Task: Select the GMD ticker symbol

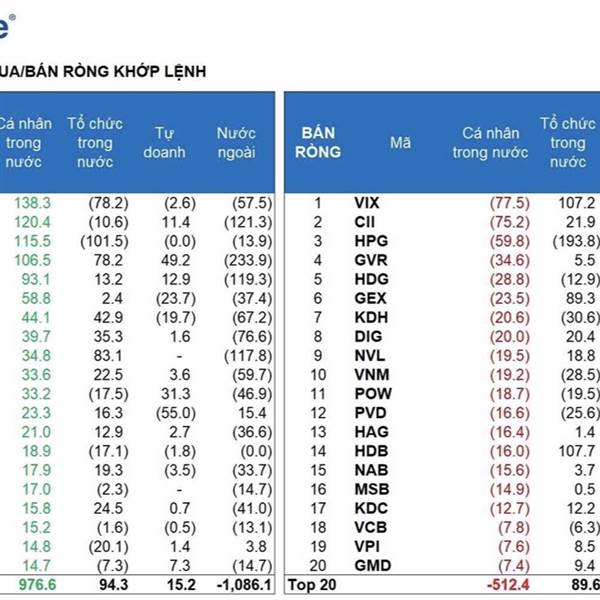Action: click(x=370, y=567)
